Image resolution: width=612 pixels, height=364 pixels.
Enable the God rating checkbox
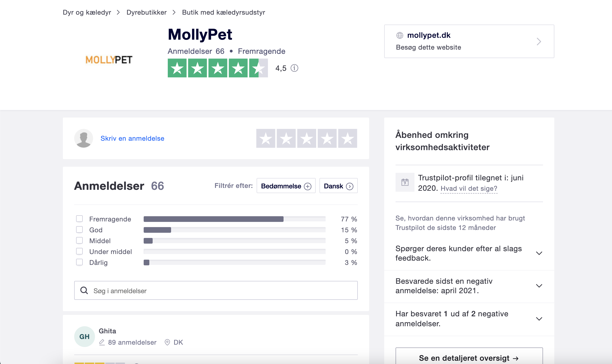click(x=79, y=230)
